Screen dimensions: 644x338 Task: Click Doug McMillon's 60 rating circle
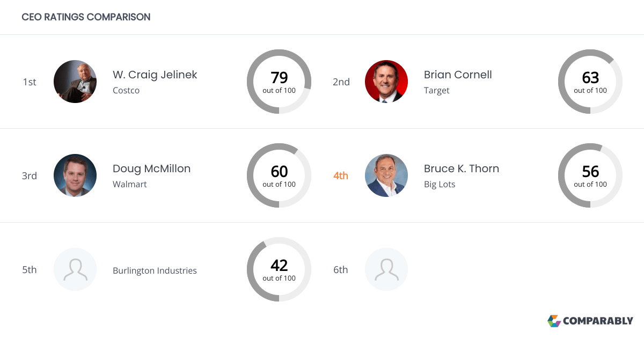coord(279,175)
